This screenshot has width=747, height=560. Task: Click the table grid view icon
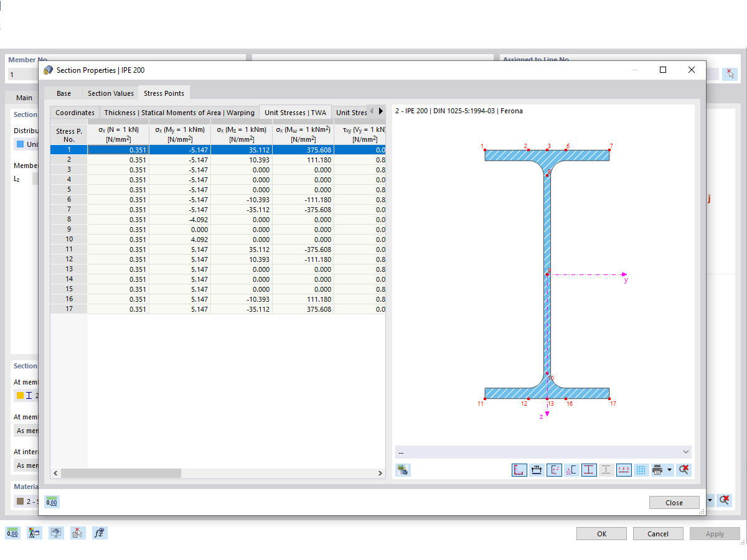[x=641, y=470]
